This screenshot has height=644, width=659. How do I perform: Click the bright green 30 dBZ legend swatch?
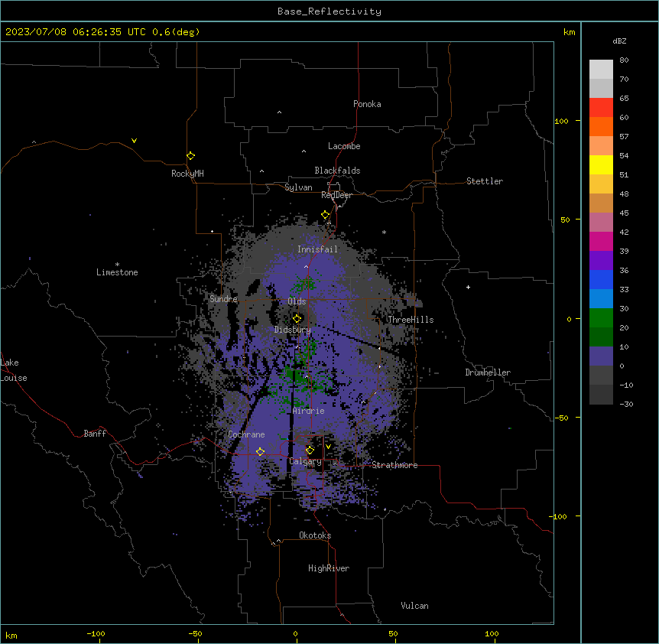pos(601,318)
